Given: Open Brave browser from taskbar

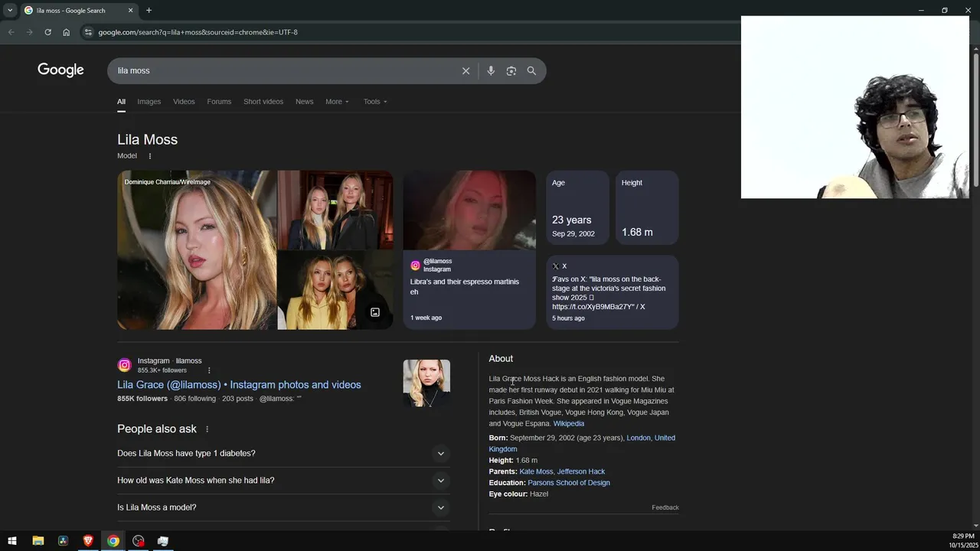Looking at the screenshot, I should 88,541.
